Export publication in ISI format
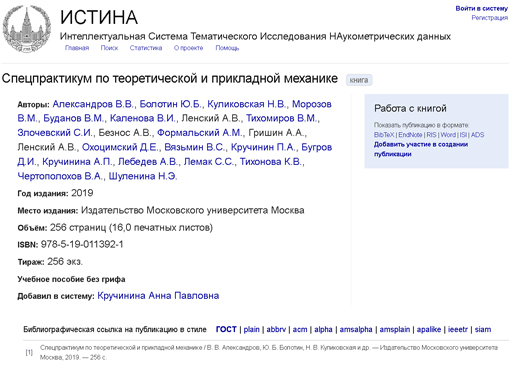Image resolution: width=509 pixels, height=365 pixels. pyautogui.click(x=463, y=135)
